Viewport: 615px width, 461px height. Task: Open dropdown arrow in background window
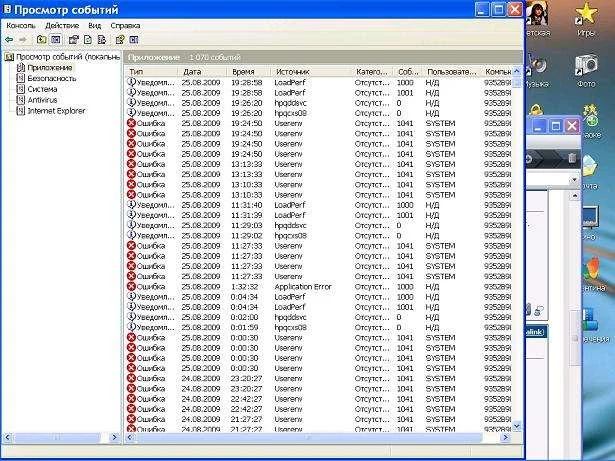tap(575, 180)
